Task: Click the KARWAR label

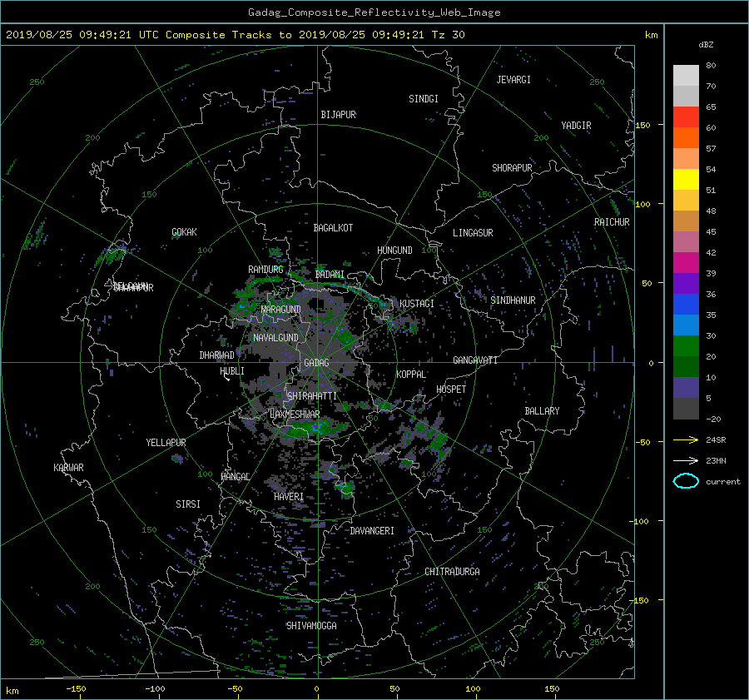Action: (x=68, y=468)
